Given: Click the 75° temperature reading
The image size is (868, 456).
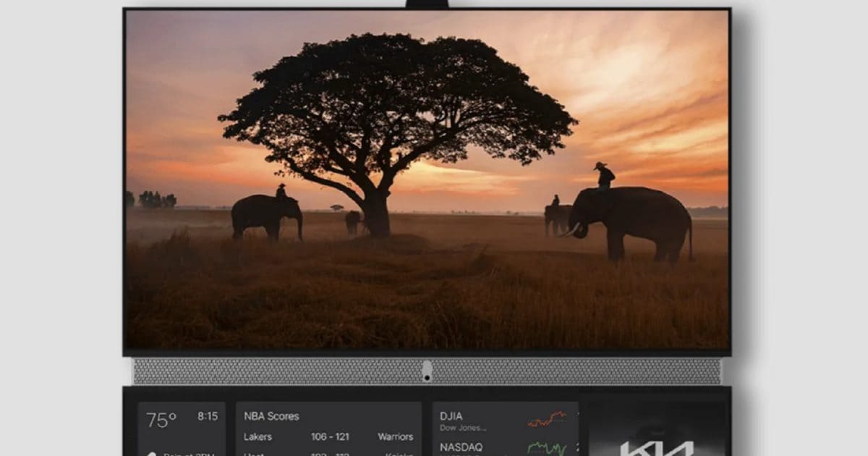Looking at the screenshot, I should (x=161, y=420).
